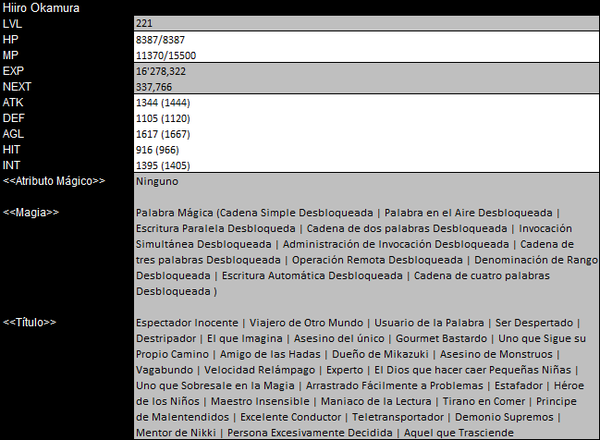This screenshot has width=600, height=440.
Task: Click the title "Vagabundo"
Action: (164, 370)
